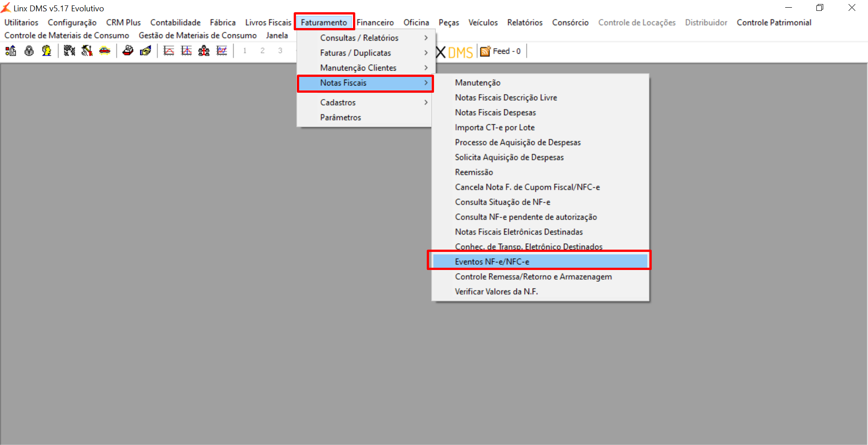
Task: Select Eventos NF-e/NFC-e
Action: tap(540, 262)
